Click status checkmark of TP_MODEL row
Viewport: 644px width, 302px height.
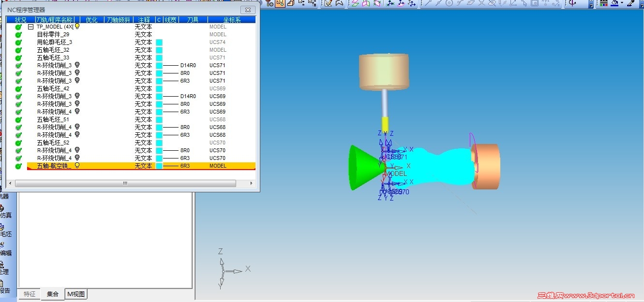point(19,27)
